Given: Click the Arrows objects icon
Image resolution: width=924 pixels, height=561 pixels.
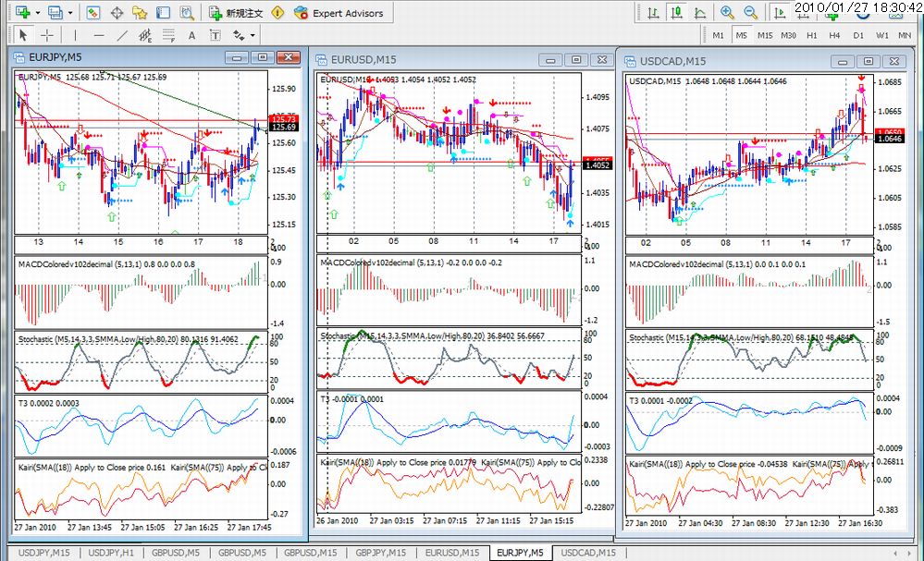Looking at the screenshot, I should click(239, 35).
